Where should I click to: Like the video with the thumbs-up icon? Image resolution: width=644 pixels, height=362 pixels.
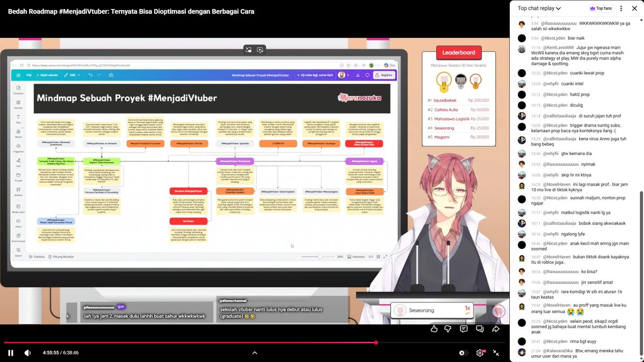[x=434, y=329]
